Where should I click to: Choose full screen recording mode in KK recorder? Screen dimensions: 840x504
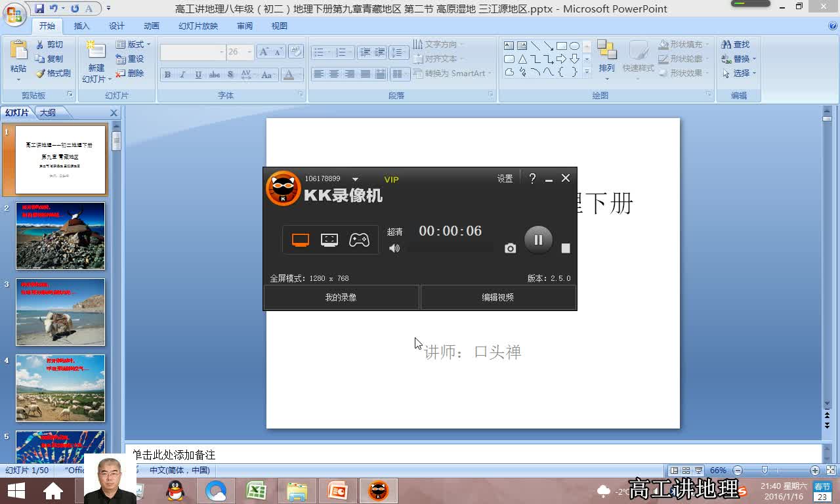point(301,240)
